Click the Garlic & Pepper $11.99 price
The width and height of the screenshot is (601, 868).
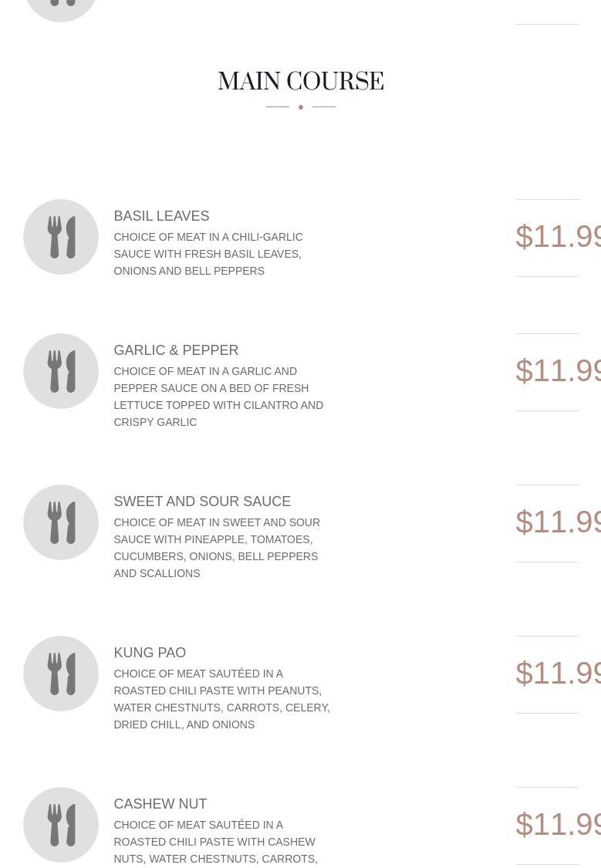click(558, 370)
